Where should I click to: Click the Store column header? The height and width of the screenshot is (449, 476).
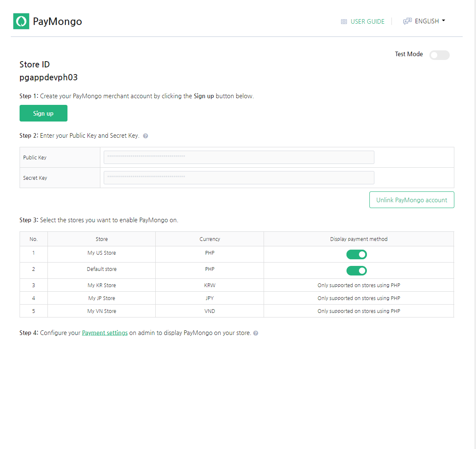(x=102, y=239)
